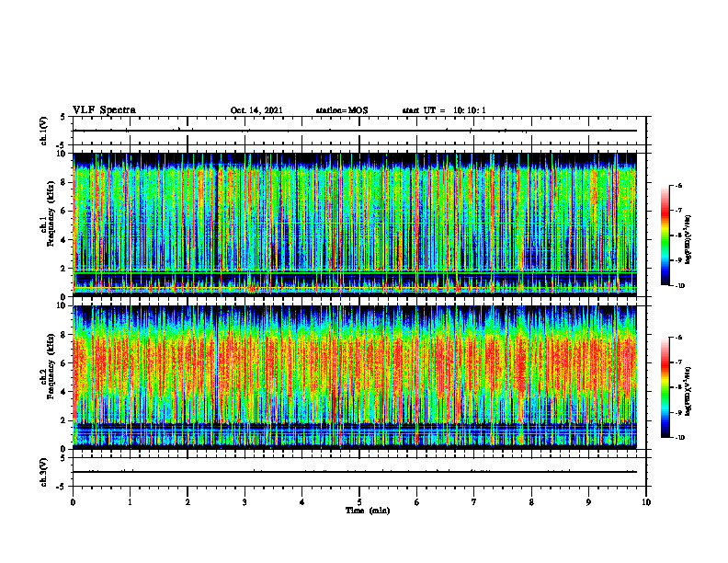This screenshot has height=563, width=728.
Task: Click the ch.3 voltage waveform trace
Action: [355, 472]
